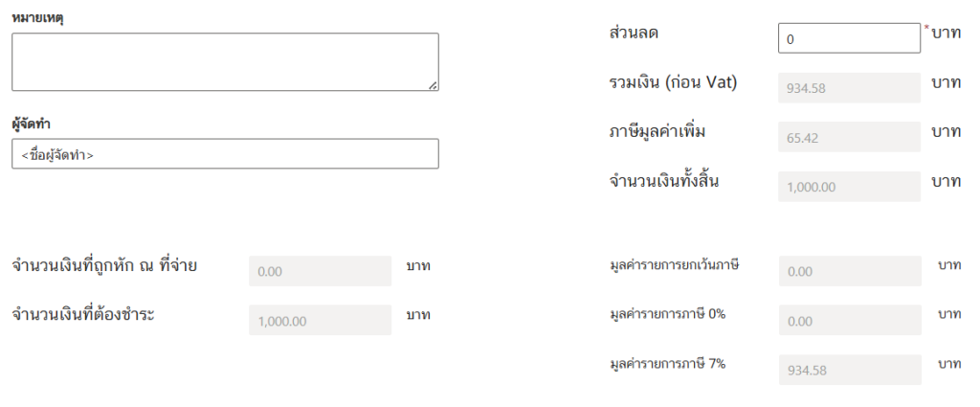980x407 pixels.
Task: Click the จำนวนเงินที่ต้องชำระ amount field
Action: click(320, 320)
